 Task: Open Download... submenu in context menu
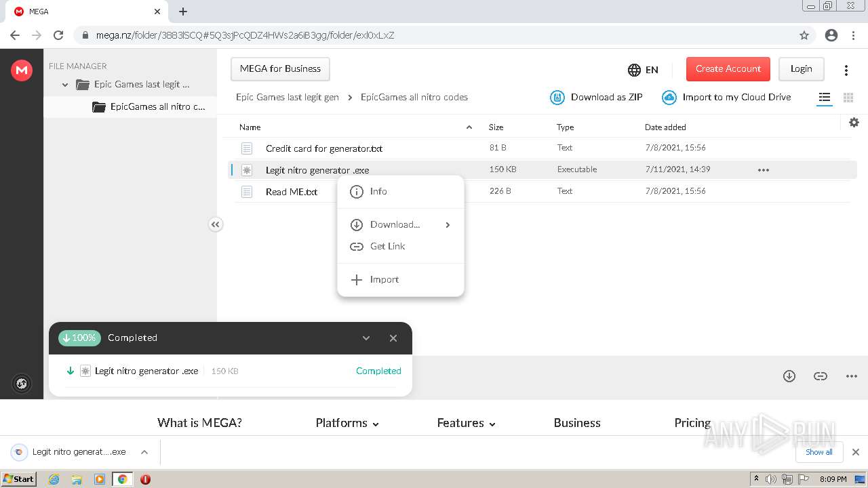click(x=400, y=225)
